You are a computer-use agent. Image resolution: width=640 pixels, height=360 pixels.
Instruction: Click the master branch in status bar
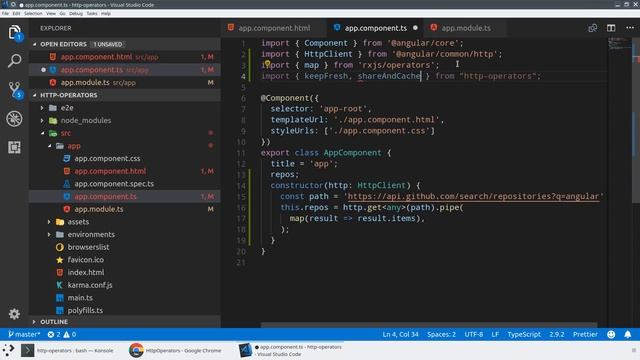24,334
